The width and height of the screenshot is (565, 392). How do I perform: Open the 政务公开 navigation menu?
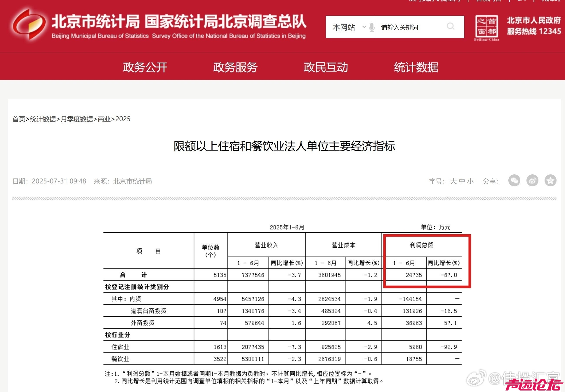point(145,67)
